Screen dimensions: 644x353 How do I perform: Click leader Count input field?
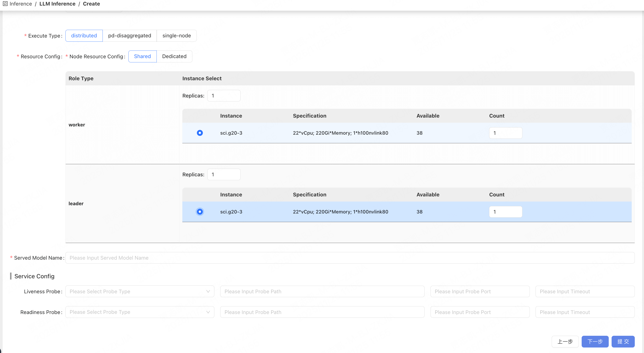pos(506,212)
